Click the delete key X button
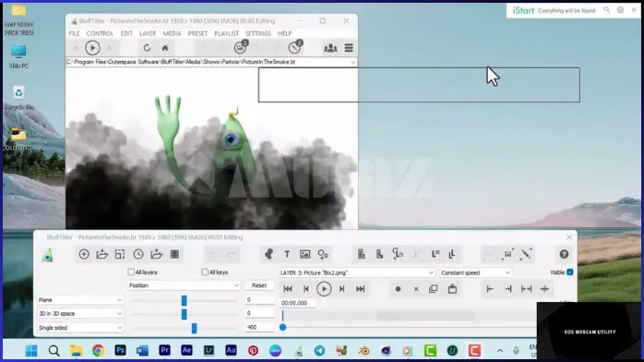This screenshot has width=644, height=362. tap(415, 289)
